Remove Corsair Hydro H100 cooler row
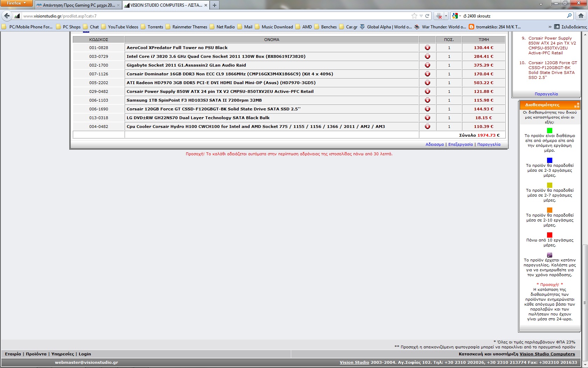 point(427,127)
